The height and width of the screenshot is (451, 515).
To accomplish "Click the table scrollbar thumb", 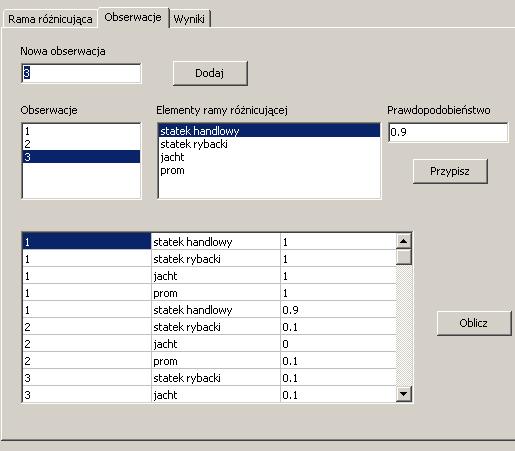I will point(404,257).
